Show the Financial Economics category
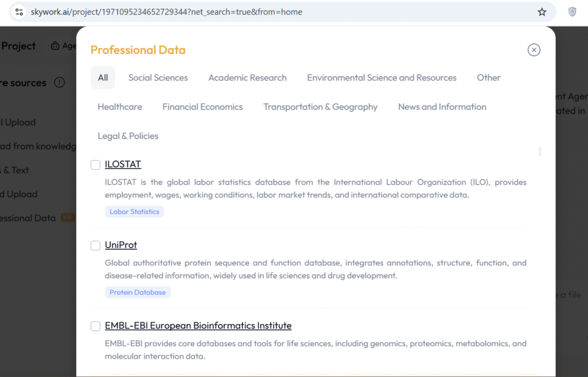Viewport: 588px width, 377px height. click(x=202, y=107)
